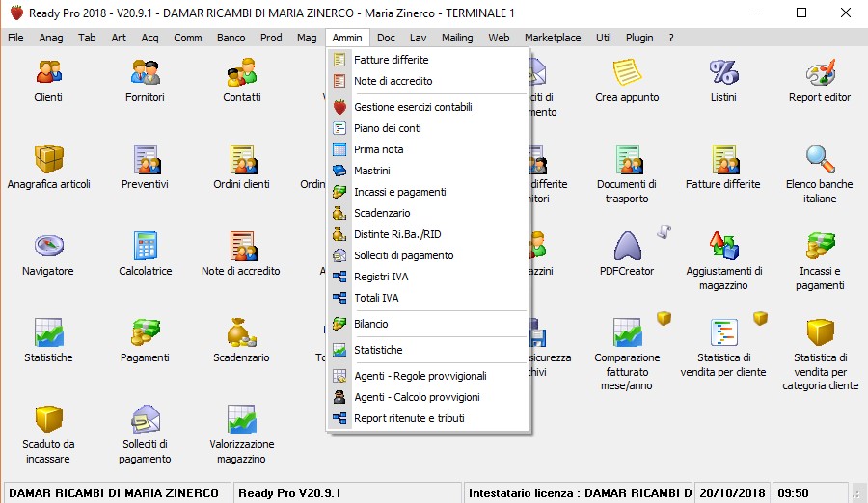
Task: Open the Prod menu
Action: point(271,38)
